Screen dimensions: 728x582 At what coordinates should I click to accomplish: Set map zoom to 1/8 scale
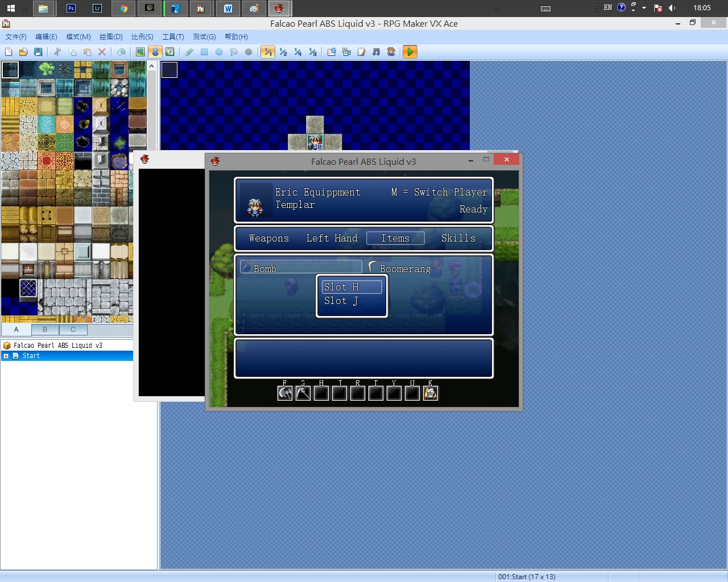[x=313, y=52]
